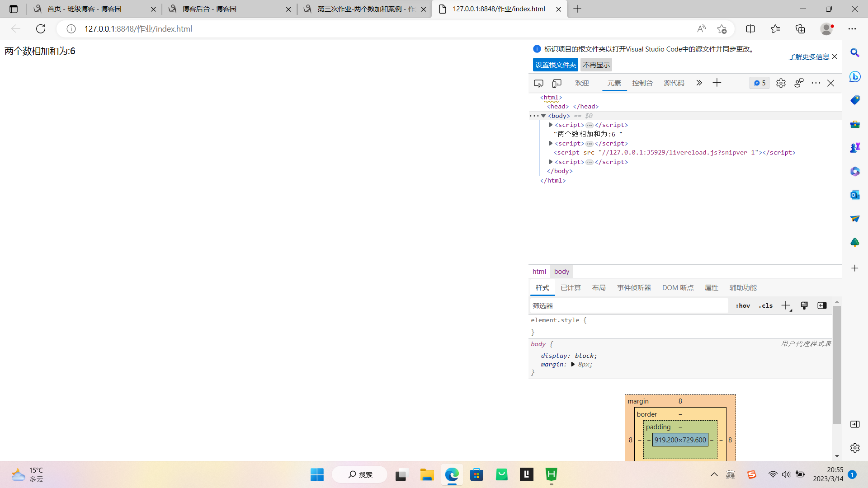Viewport: 868px width, 488px height.
Task: Open the split screen browser icon
Action: click(x=750, y=29)
